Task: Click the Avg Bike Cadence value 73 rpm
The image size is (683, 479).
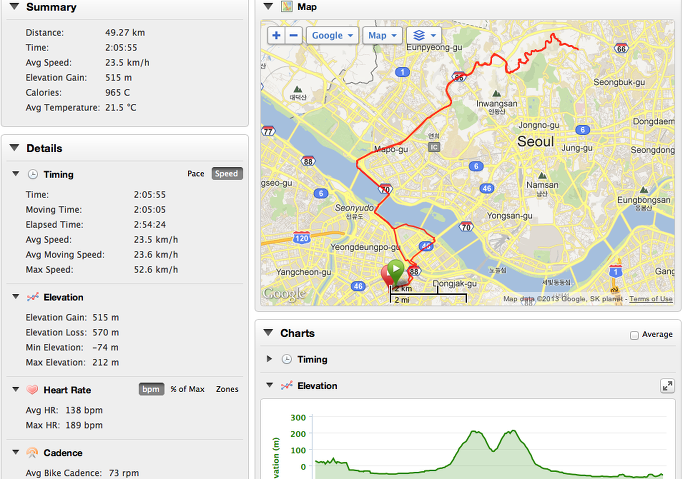Action: pos(124,473)
